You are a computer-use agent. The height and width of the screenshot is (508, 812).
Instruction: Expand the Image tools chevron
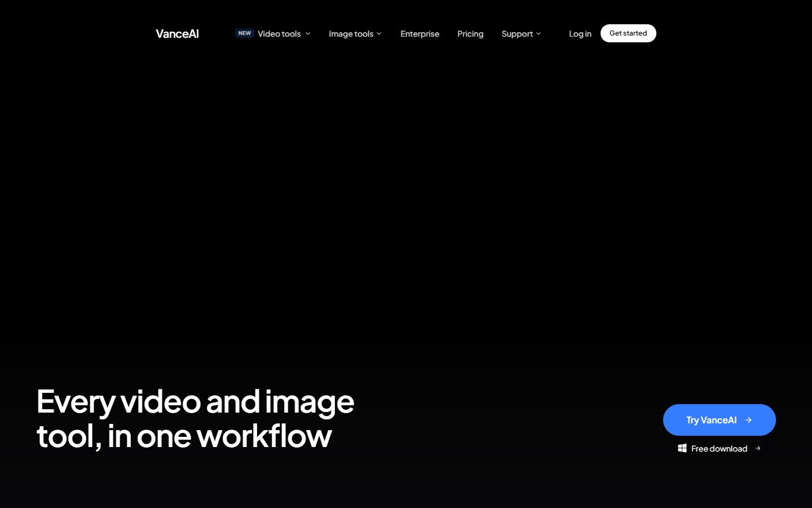379,34
